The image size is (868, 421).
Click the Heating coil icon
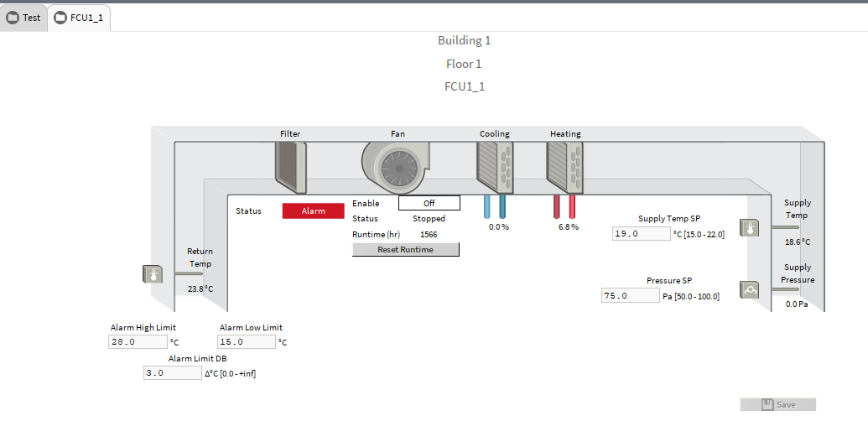click(x=564, y=166)
